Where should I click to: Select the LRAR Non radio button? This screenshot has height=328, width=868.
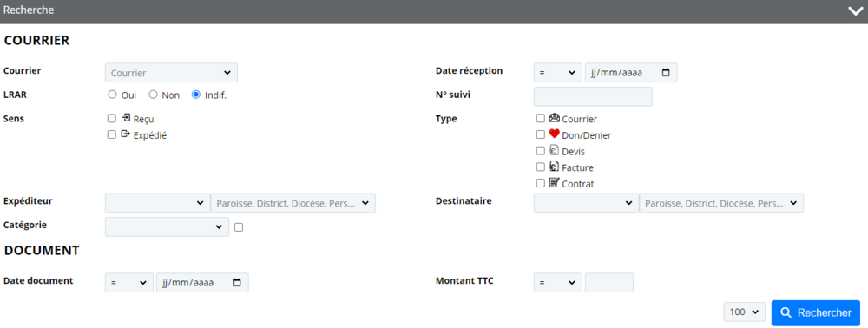click(154, 95)
